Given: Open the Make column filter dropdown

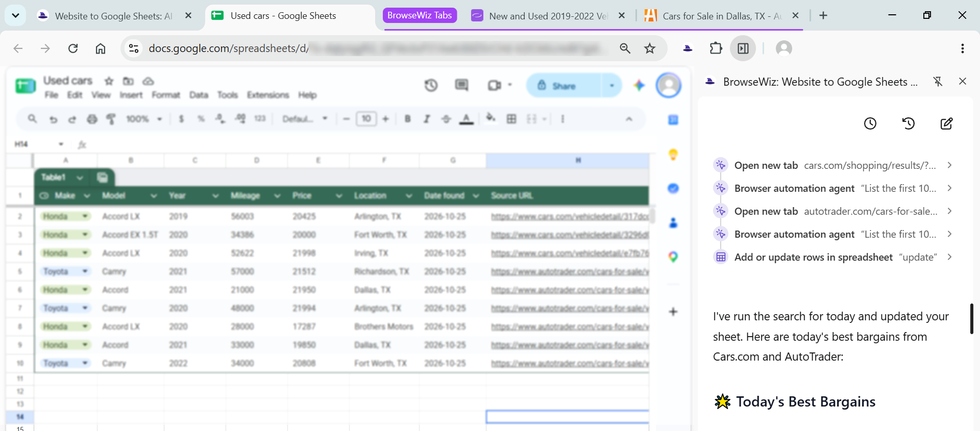Looking at the screenshot, I should 87,196.
